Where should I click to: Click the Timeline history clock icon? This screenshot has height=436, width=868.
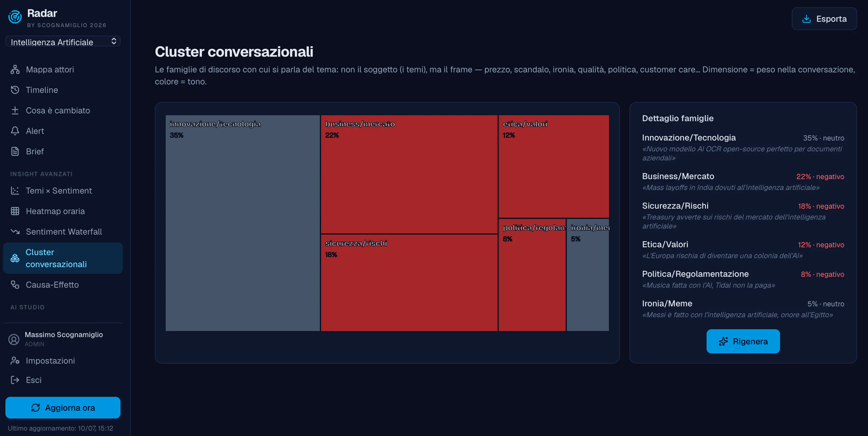pos(15,90)
